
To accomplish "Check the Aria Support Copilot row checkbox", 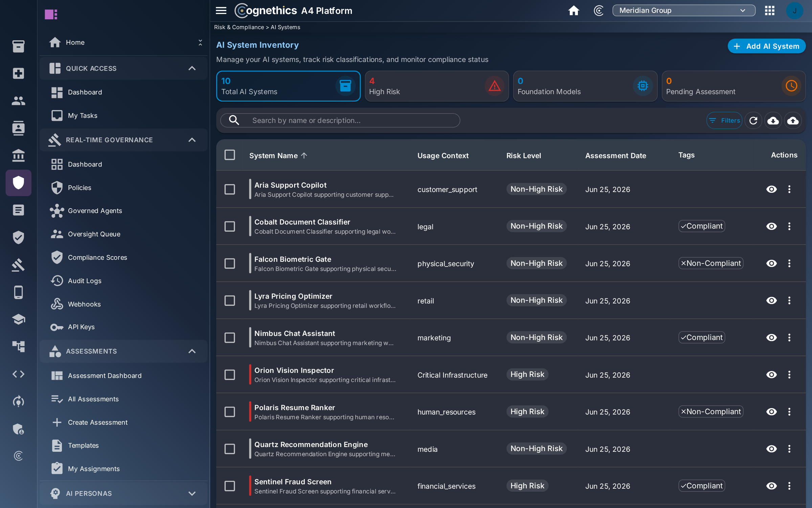I will [x=230, y=189].
